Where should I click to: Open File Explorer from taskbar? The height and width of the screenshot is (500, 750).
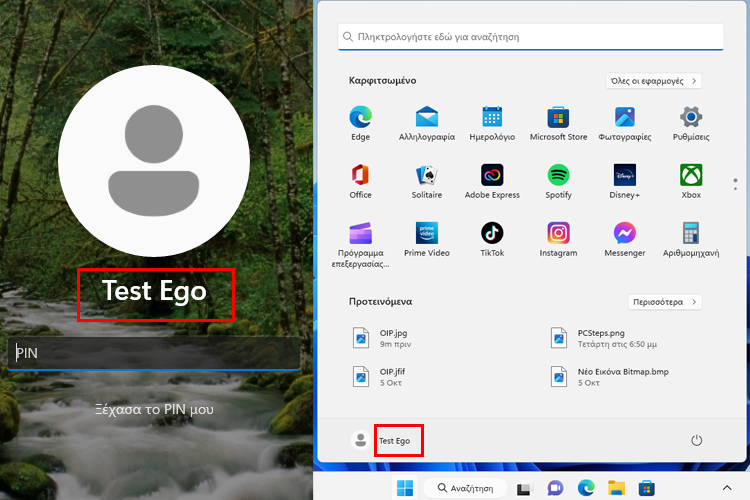click(617, 488)
